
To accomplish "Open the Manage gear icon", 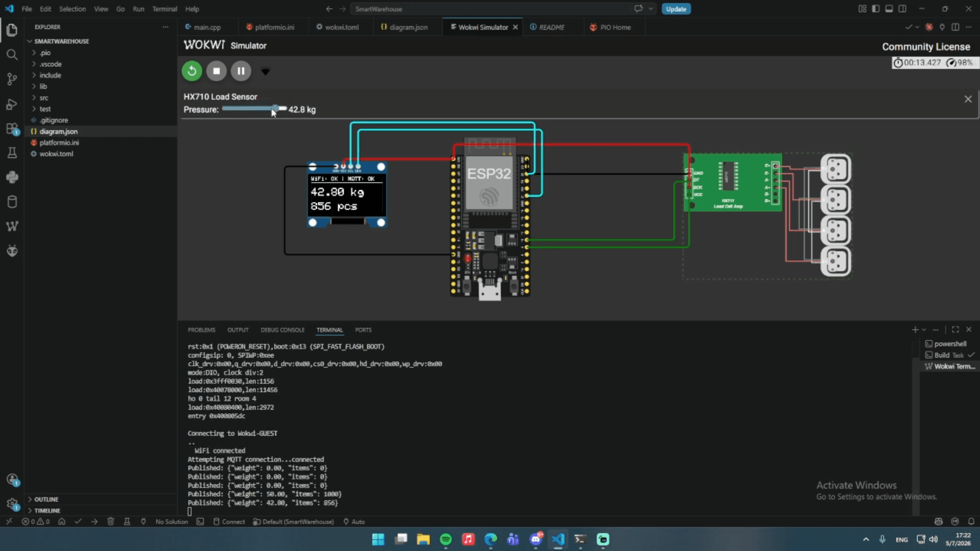I will pyautogui.click(x=12, y=504).
